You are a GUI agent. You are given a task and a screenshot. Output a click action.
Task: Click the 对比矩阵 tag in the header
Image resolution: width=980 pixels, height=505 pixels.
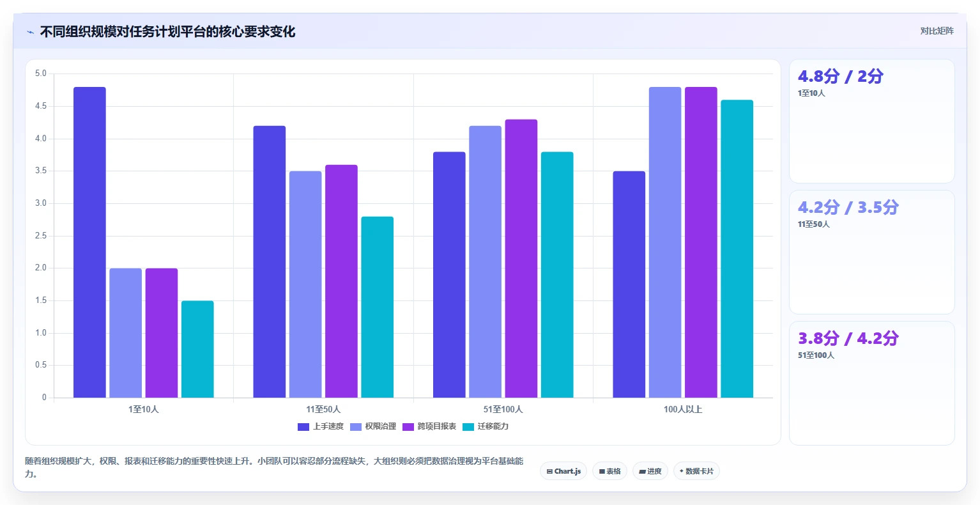click(x=937, y=31)
